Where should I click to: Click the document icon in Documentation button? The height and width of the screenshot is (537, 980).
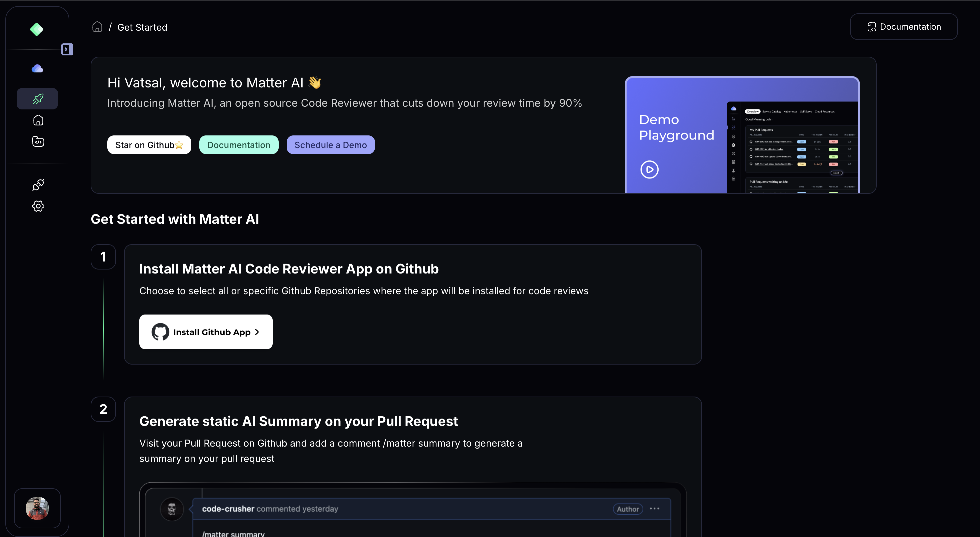[x=872, y=27]
